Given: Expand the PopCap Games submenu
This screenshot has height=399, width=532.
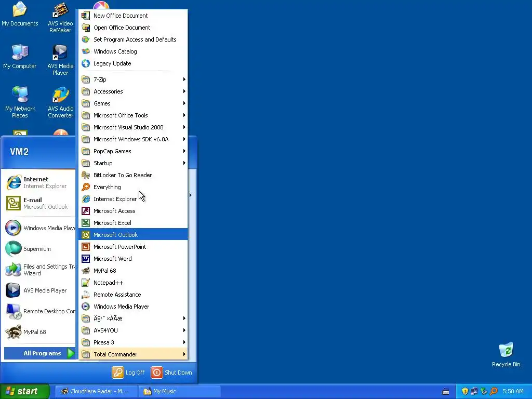Looking at the screenshot, I should (x=133, y=151).
